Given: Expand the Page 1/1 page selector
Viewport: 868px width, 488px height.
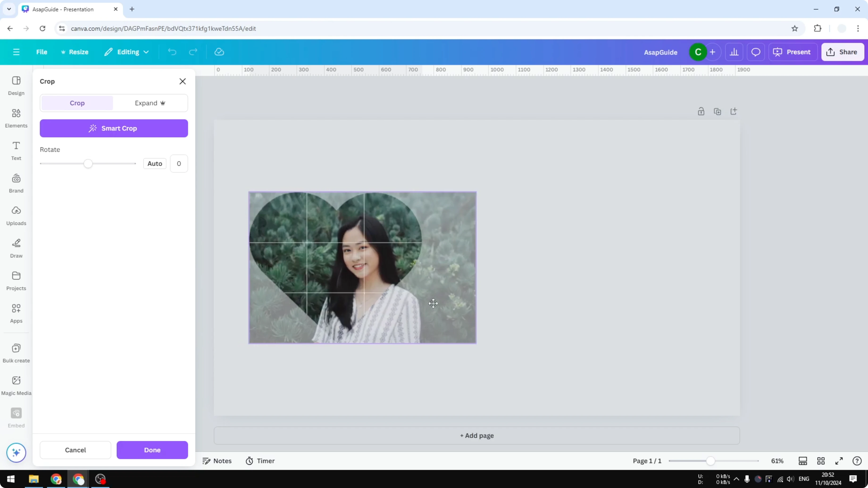Looking at the screenshot, I should (647, 461).
